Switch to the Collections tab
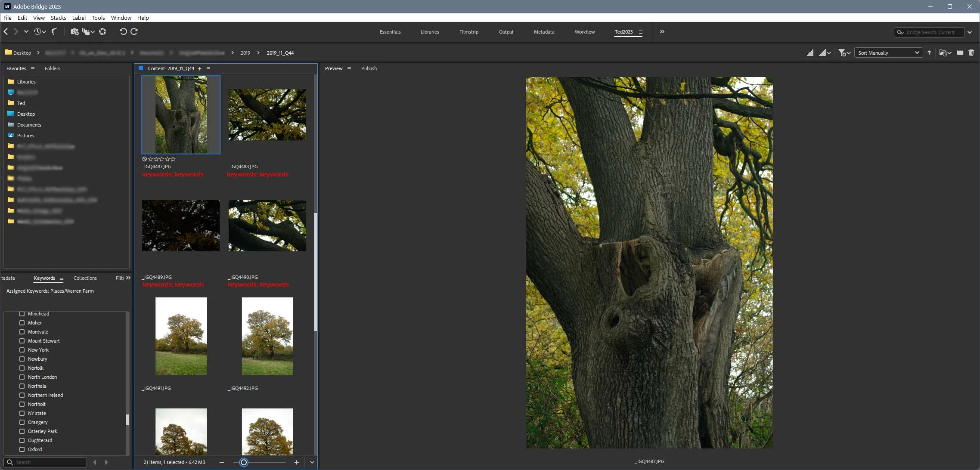Image resolution: width=980 pixels, height=470 pixels. pyautogui.click(x=85, y=278)
